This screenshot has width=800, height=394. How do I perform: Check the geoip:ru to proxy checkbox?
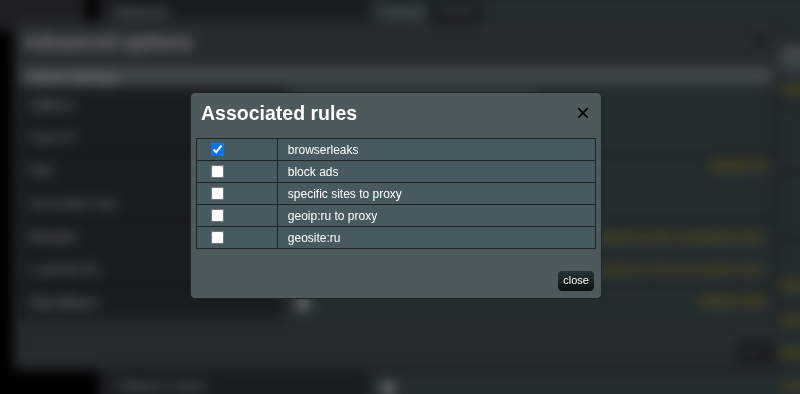pos(217,215)
